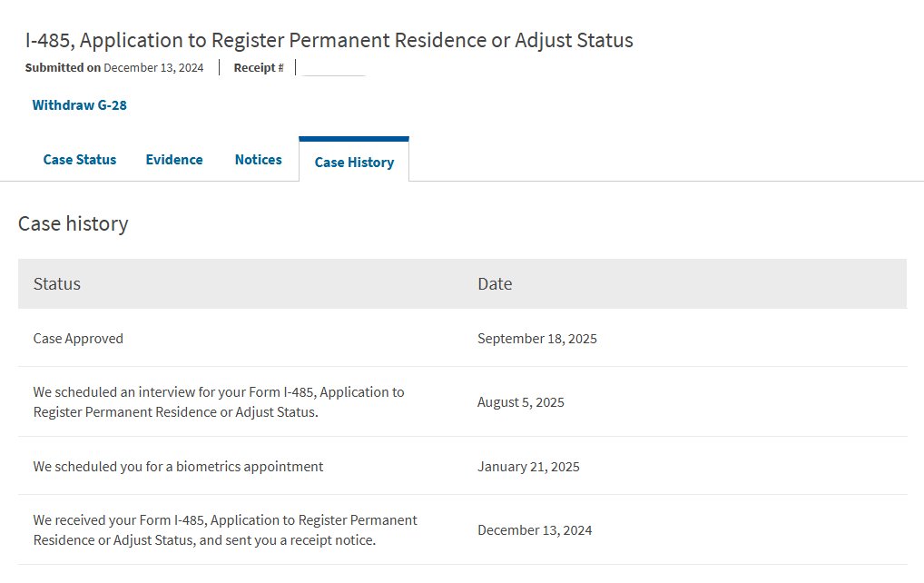This screenshot has width=924, height=583.
Task: Click the receipt notice sent status entry
Action: click(225, 530)
